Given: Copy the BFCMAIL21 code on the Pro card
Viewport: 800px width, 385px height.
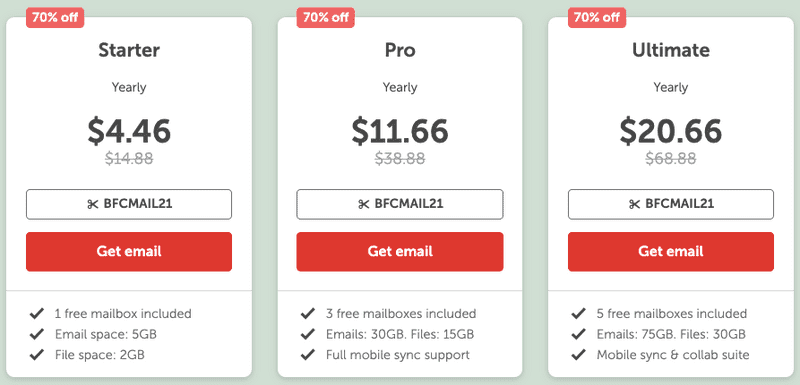Looking at the screenshot, I should pyautogui.click(x=400, y=204).
